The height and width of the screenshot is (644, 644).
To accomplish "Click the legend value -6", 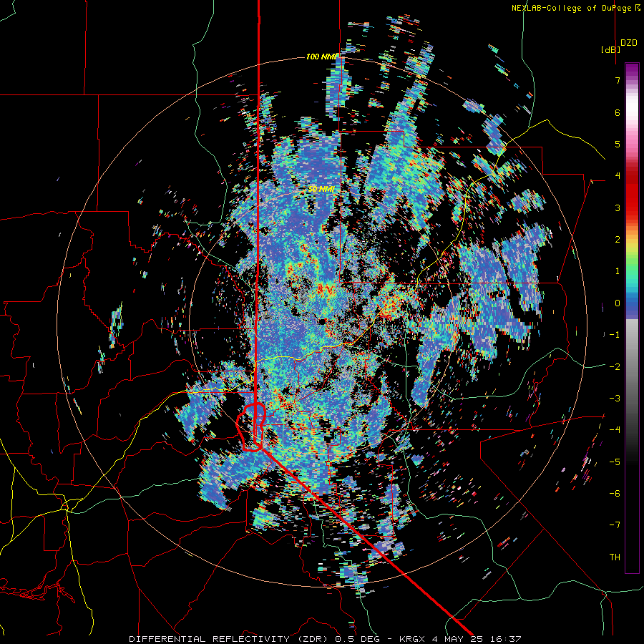I will tap(615, 493).
